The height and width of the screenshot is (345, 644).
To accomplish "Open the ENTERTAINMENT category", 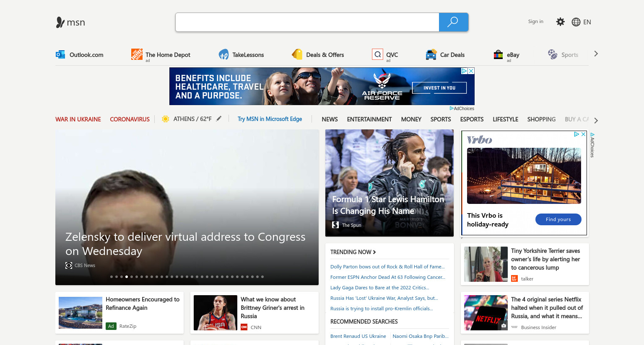I will pyautogui.click(x=369, y=119).
